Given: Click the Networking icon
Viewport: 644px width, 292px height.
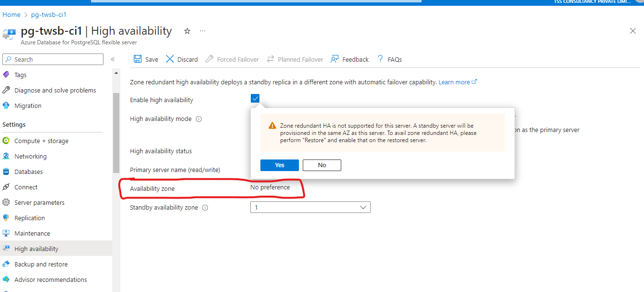Looking at the screenshot, I should 6,156.
